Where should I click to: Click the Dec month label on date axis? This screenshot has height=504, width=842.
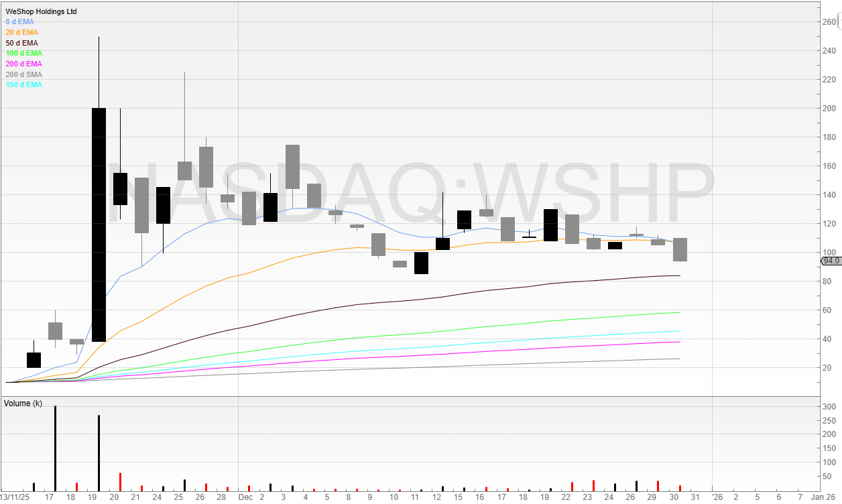[x=246, y=497]
